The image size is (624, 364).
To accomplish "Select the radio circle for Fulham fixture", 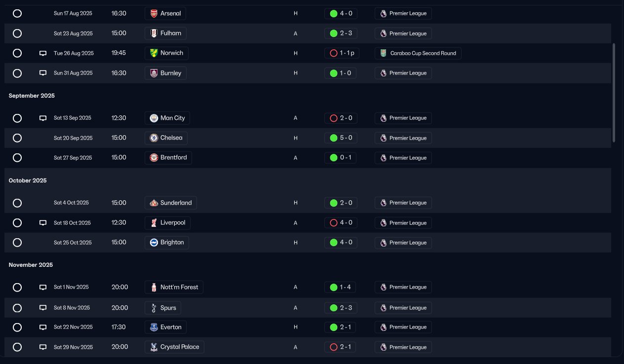I will click(x=17, y=34).
